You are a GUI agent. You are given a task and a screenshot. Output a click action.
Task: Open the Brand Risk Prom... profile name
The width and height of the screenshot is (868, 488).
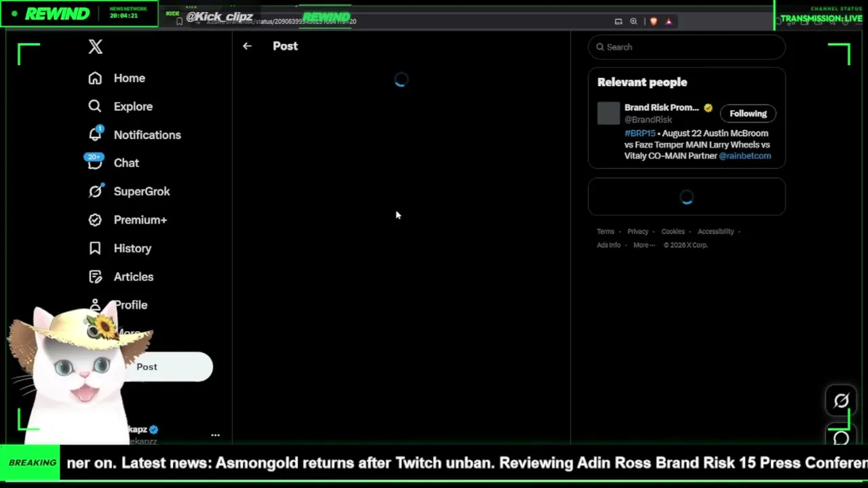click(661, 108)
